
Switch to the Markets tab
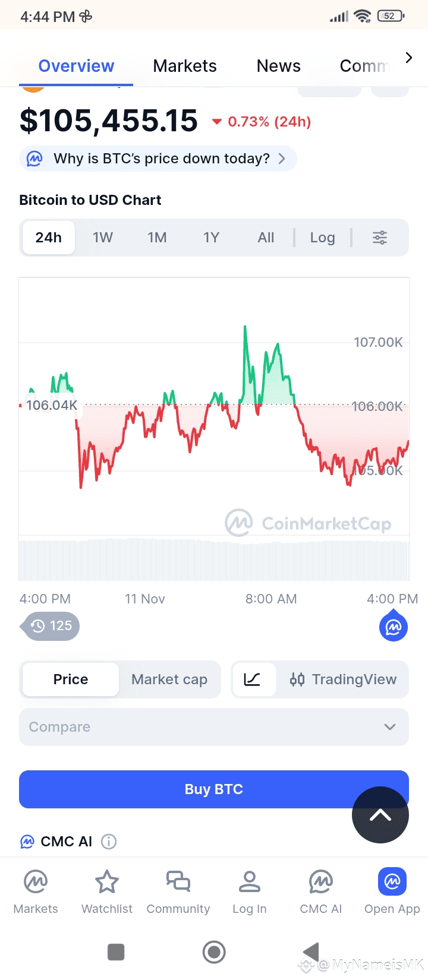pos(185,66)
